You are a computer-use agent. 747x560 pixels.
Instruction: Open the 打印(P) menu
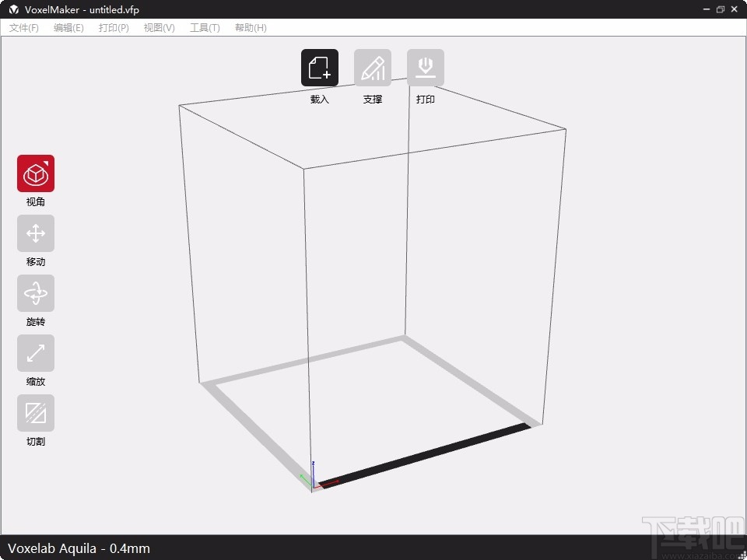coord(113,27)
